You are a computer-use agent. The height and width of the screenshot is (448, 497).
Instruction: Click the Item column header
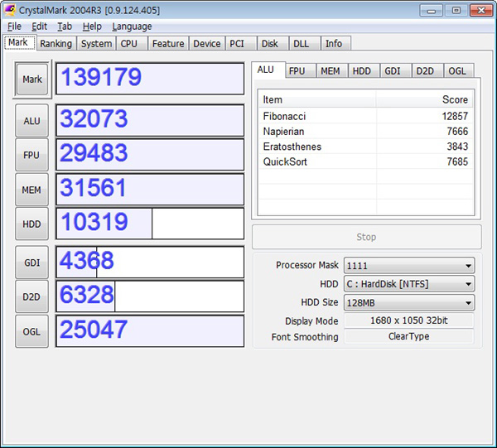pos(317,99)
